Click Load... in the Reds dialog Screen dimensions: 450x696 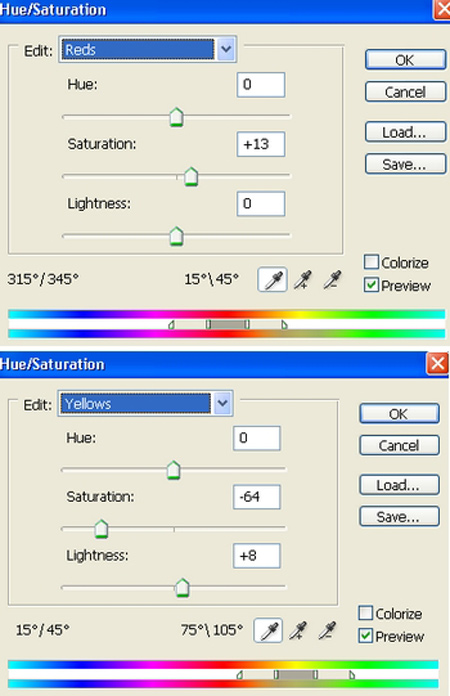[405, 132]
